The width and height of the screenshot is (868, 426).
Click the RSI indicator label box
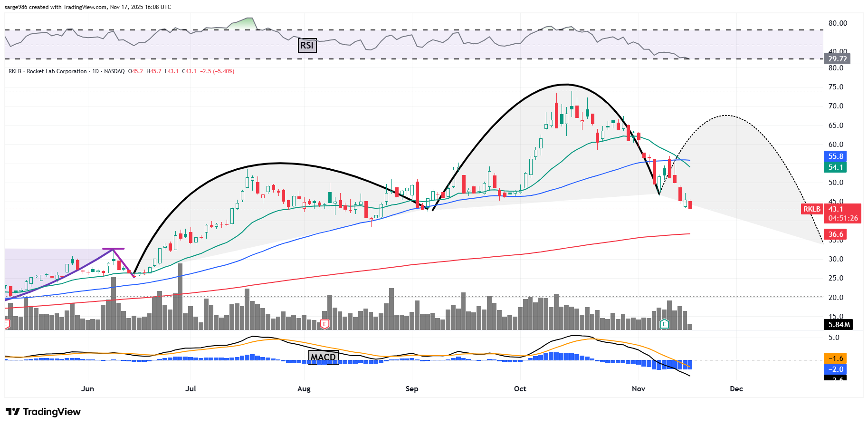pyautogui.click(x=307, y=45)
